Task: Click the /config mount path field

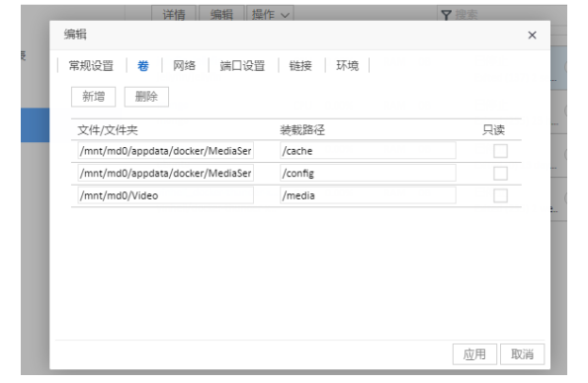Action: (368, 173)
